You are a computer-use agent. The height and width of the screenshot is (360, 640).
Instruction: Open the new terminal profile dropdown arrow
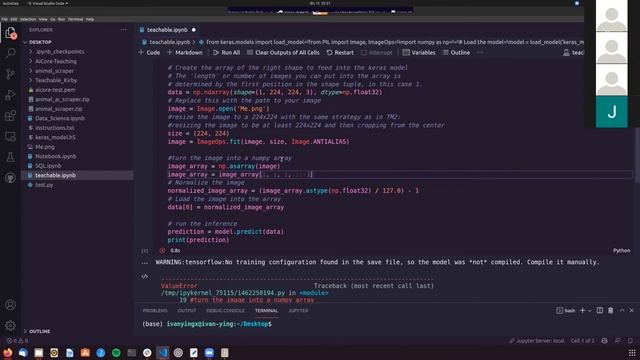pos(589,311)
